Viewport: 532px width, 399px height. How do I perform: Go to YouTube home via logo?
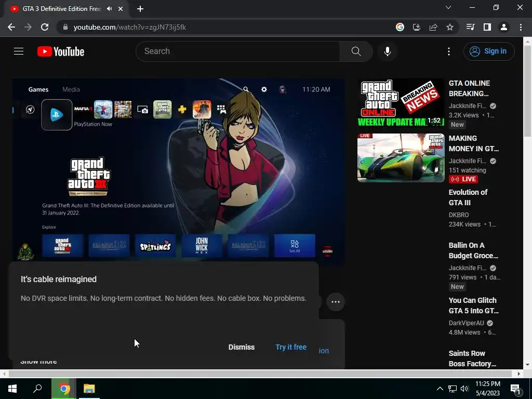click(x=61, y=51)
